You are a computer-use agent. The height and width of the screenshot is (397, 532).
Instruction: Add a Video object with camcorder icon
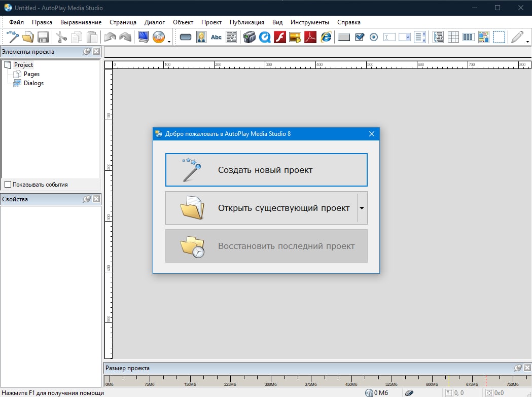click(x=250, y=37)
